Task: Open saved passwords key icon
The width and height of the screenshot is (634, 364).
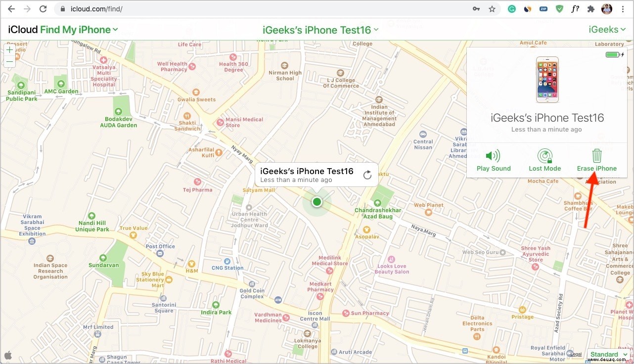Action: point(476,9)
